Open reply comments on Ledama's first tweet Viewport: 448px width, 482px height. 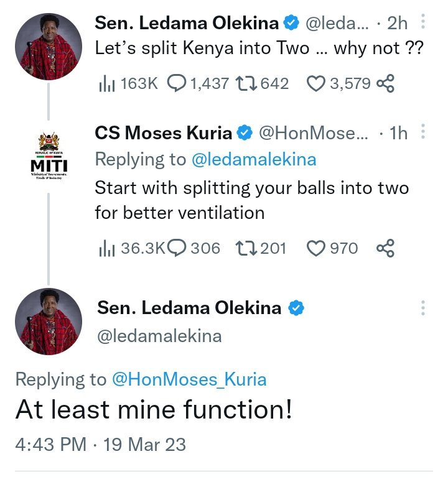point(177,83)
